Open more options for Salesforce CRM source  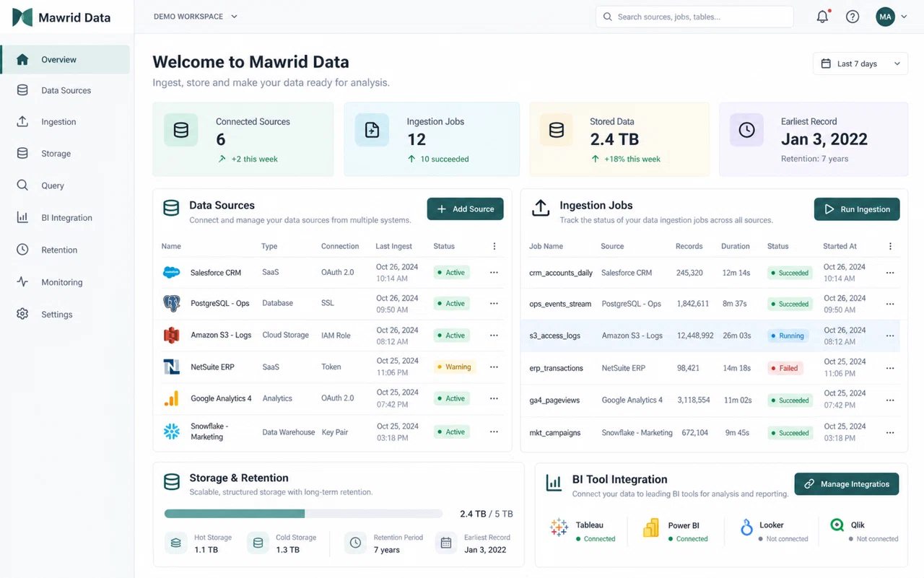[x=494, y=273]
